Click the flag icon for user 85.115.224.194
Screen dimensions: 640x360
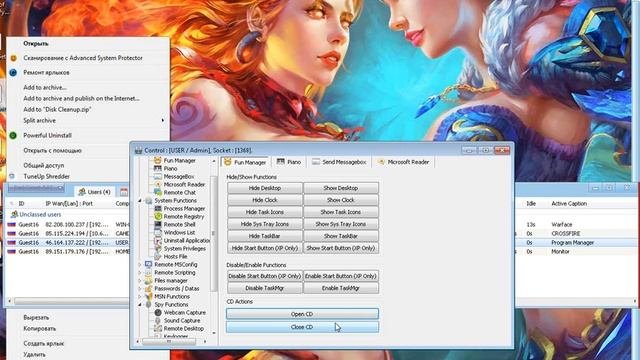(x=11, y=233)
